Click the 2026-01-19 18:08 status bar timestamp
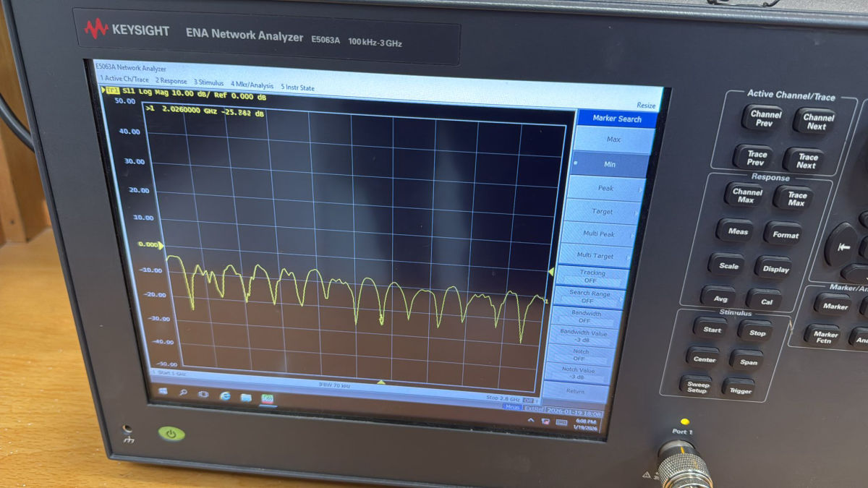The image size is (868, 488). (574, 412)
